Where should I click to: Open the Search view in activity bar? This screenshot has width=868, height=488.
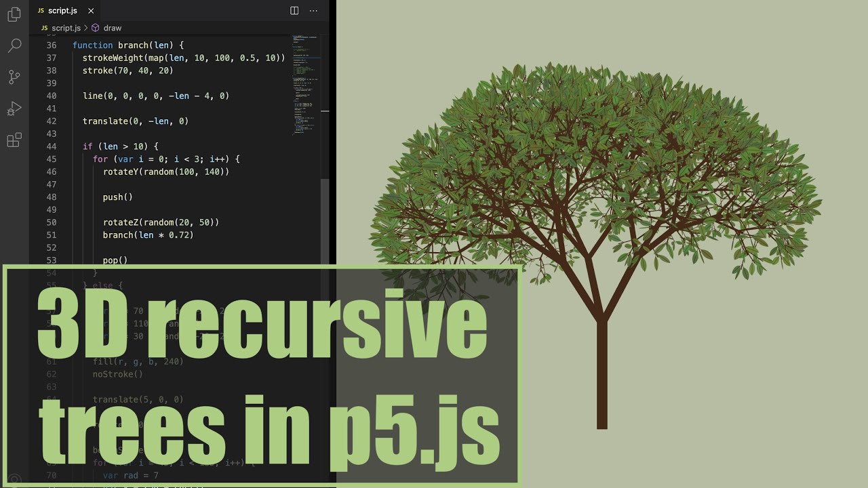point(14,45)
